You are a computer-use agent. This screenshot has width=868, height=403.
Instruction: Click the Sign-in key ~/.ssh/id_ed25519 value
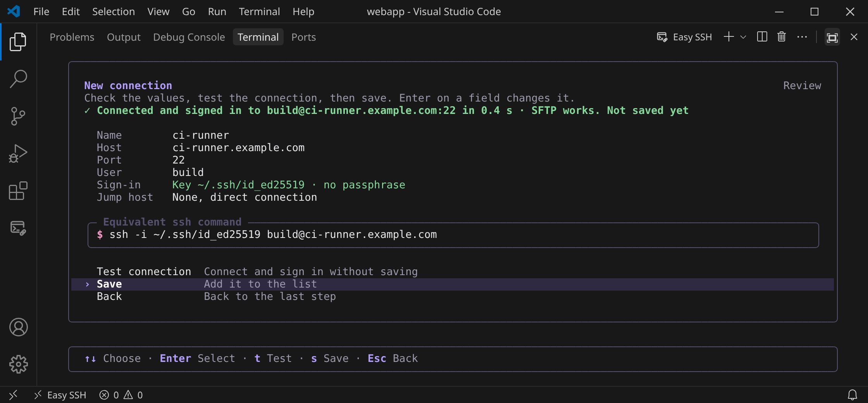point(289,185)
